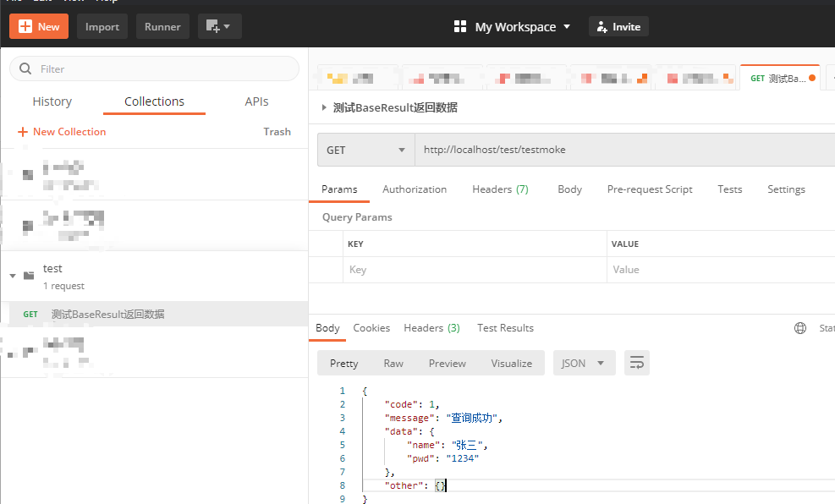The image size is (835, 504).
Task: Open the Params request tab
Action: tap(339, 189)
